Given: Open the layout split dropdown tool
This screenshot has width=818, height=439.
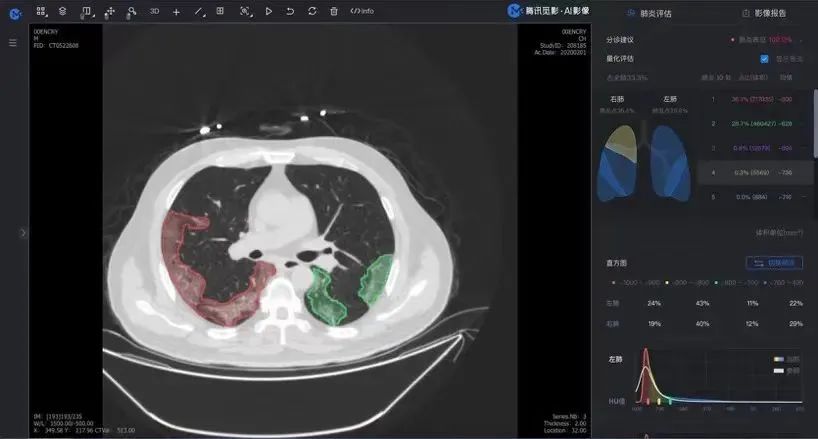Looking at the screenshot, I should [x=86, y=11].
